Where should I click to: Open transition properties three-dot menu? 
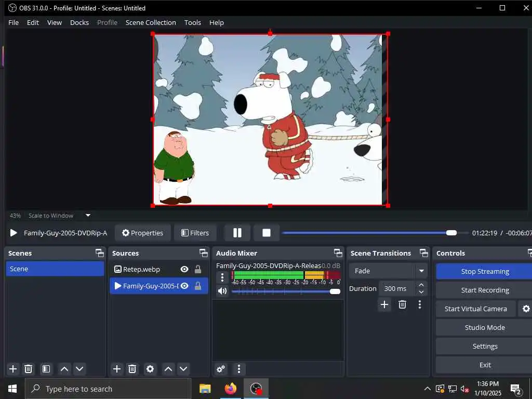click(x=420, y=304)
